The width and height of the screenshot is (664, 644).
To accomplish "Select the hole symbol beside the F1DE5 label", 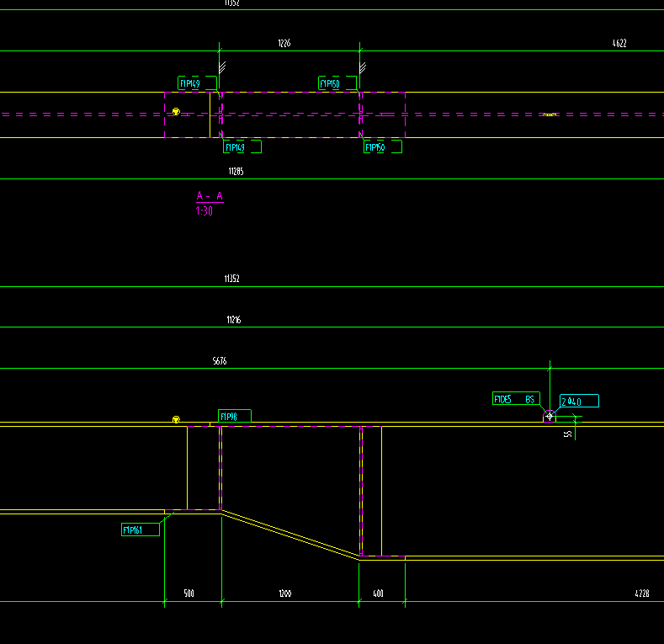I will [x=550, y=416].
